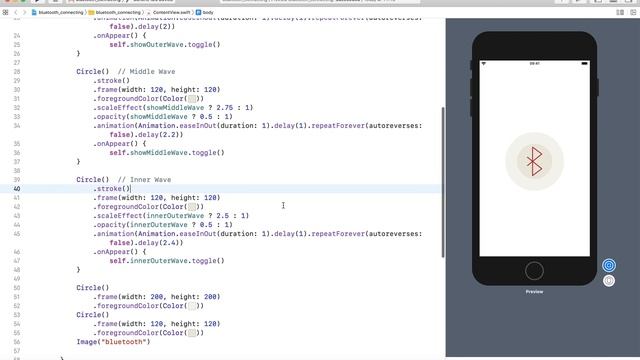Go forward in editor navigation history

24,12
